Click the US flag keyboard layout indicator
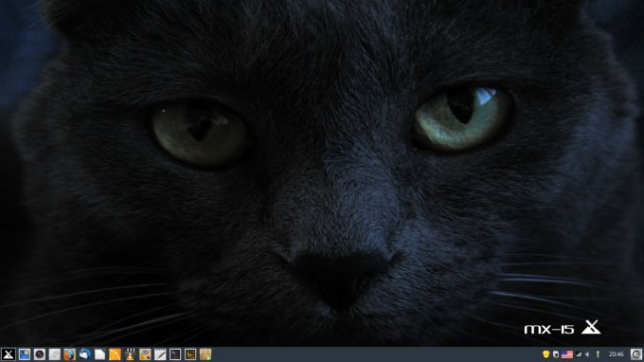Image resolution: width=644 pixels, height=362 pixels. (x=567, y=354)
